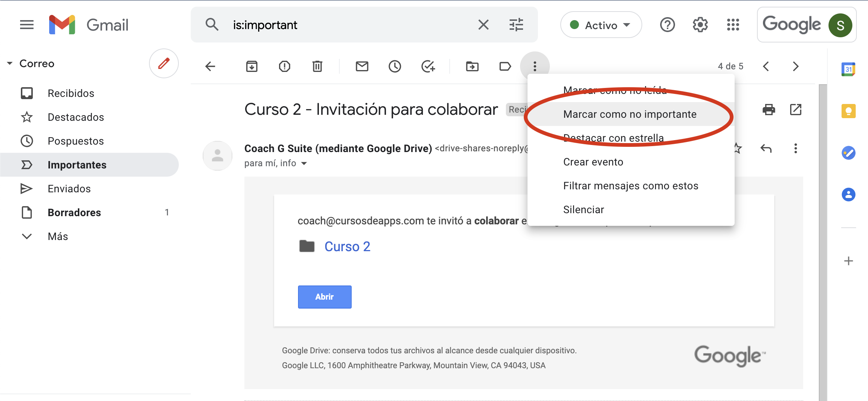Open Contacts side panel
Viewport: 868px width, 401px height.
(x=848, y=195)
